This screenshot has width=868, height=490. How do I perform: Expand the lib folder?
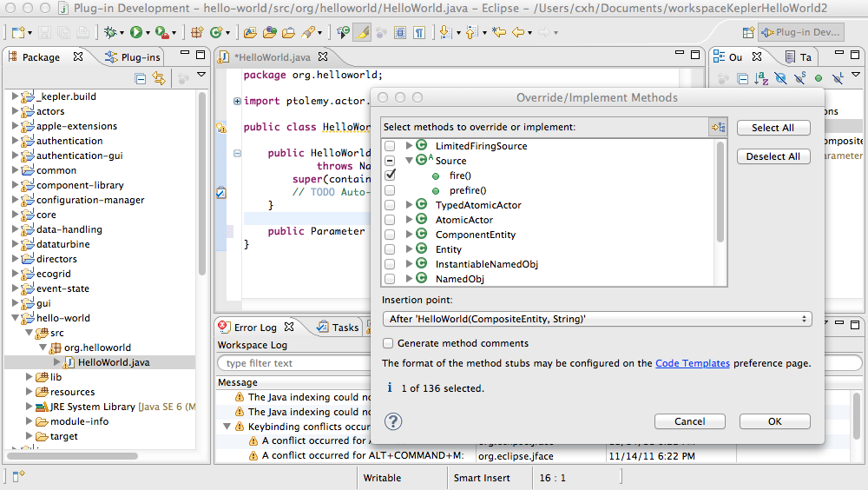point(29,377)
